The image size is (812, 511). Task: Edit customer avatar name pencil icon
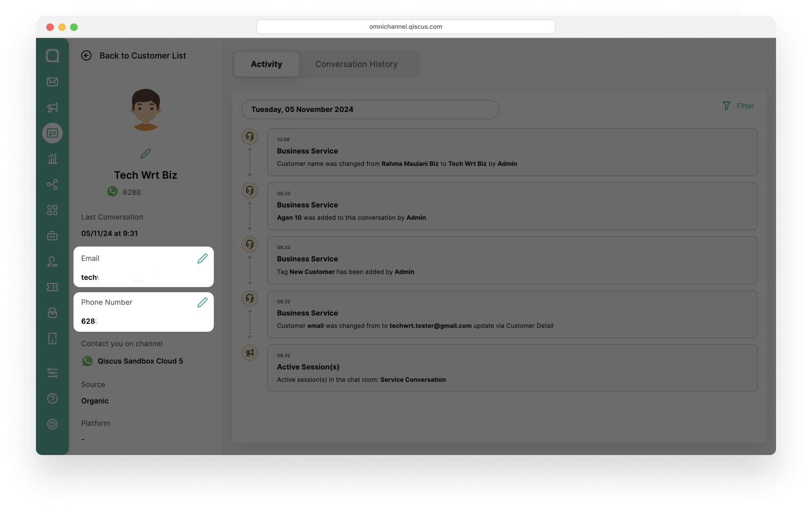(x=146, y=153)
